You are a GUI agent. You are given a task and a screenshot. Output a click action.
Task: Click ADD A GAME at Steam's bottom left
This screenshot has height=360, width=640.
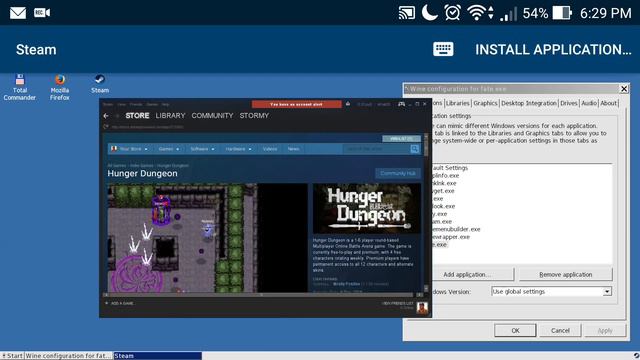pos(119,303)
